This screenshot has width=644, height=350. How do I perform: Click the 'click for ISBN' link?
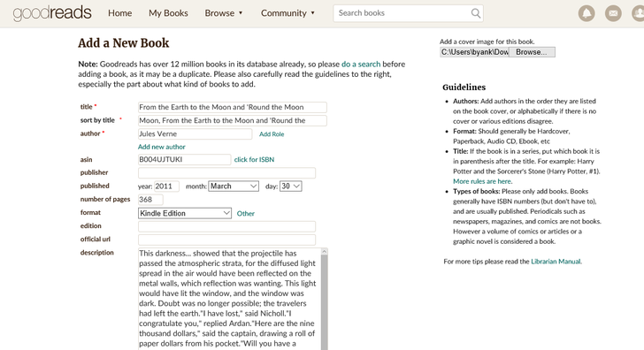coord(254,160)
